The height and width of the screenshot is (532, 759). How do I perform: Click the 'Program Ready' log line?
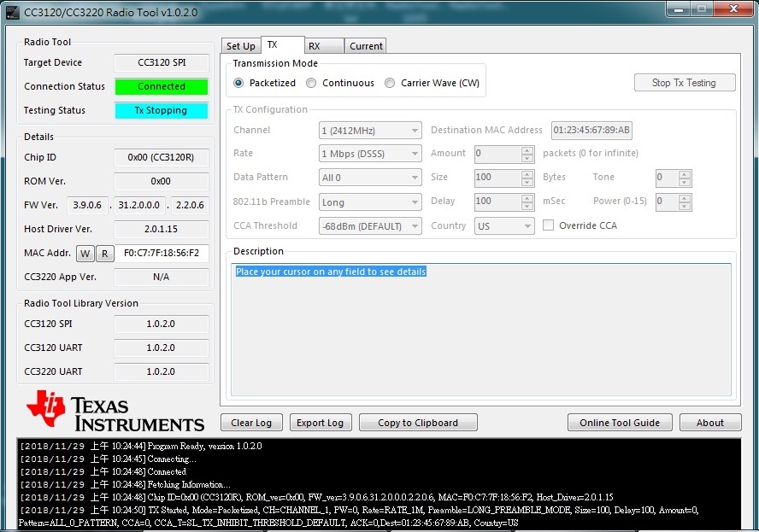click(x=140, y=446)
